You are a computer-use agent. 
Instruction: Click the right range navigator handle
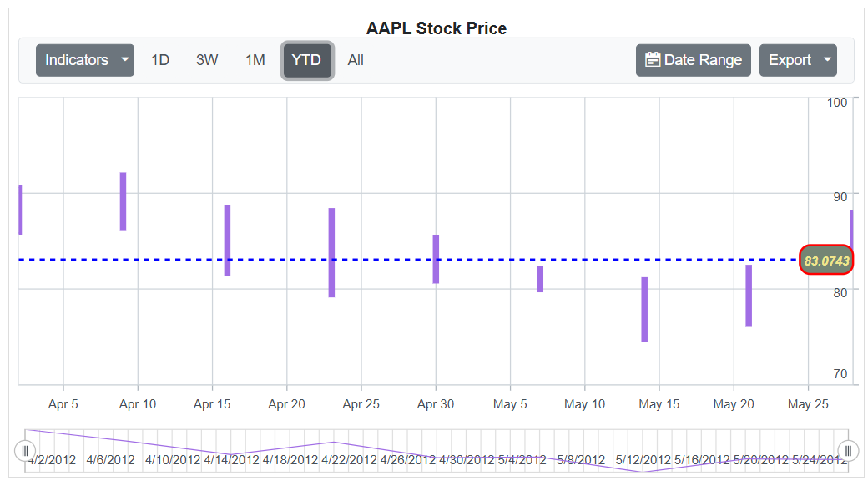tap(848, 451)
